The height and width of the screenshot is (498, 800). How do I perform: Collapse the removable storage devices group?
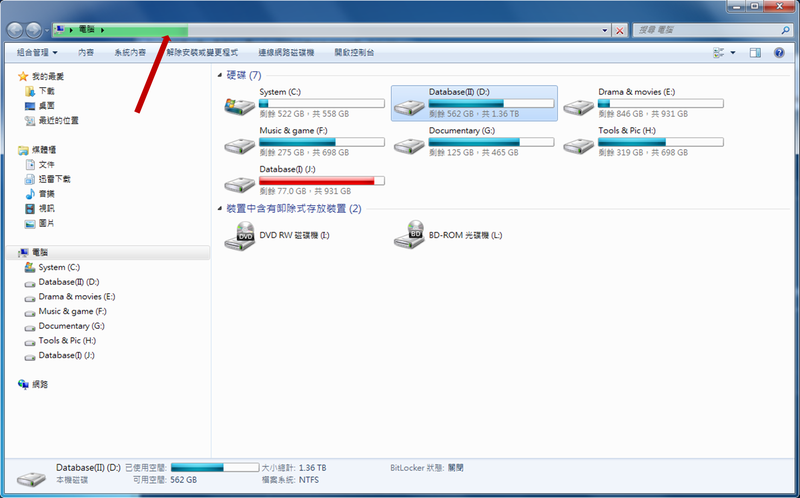coord(220,209)
